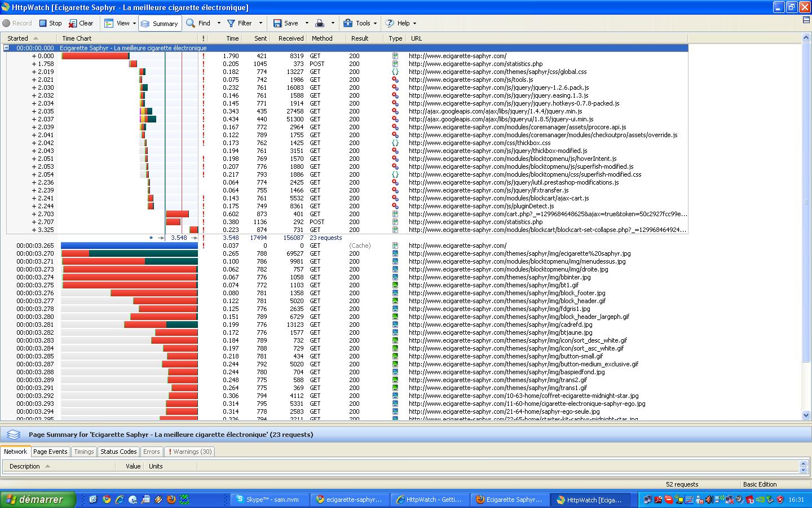
Task: Click time chart bar of first request
Action: click(x=95, y=56)
